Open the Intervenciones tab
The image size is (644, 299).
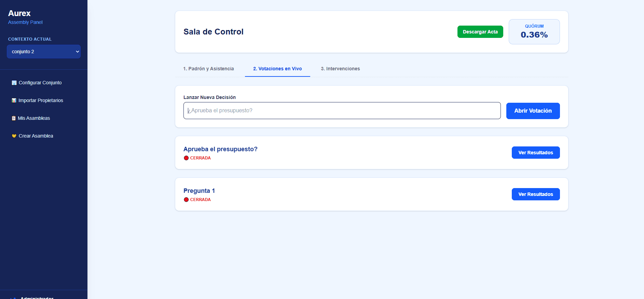click(340, 69)
